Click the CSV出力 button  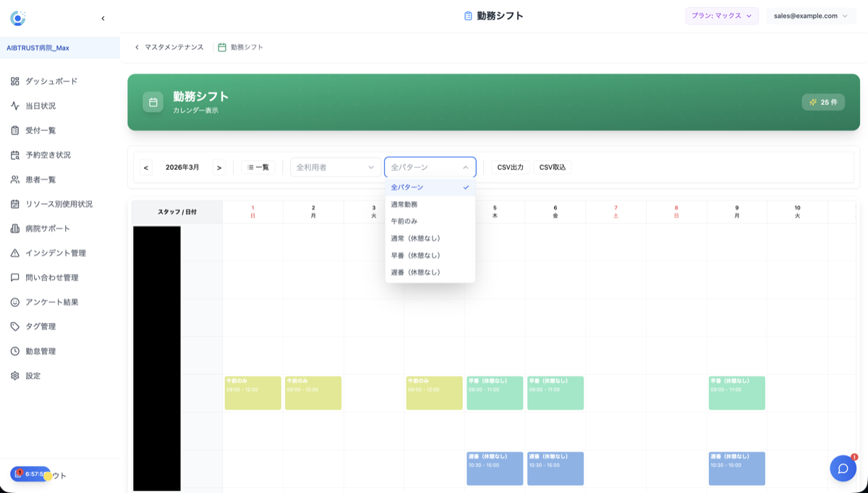click(509, 166)
